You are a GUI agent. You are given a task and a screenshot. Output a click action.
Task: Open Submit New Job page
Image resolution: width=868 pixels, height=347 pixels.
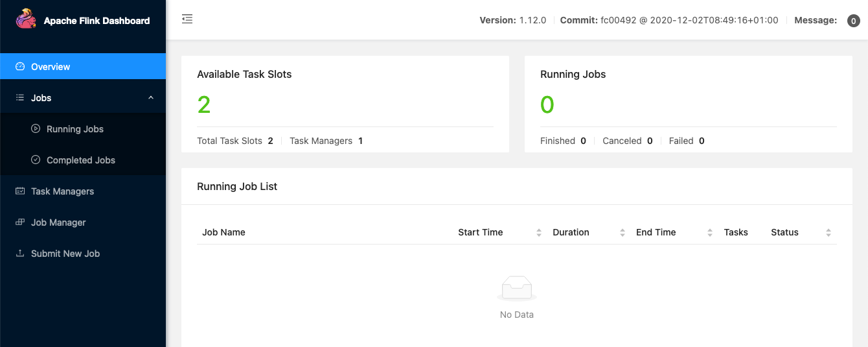click(x=65, y=253)
